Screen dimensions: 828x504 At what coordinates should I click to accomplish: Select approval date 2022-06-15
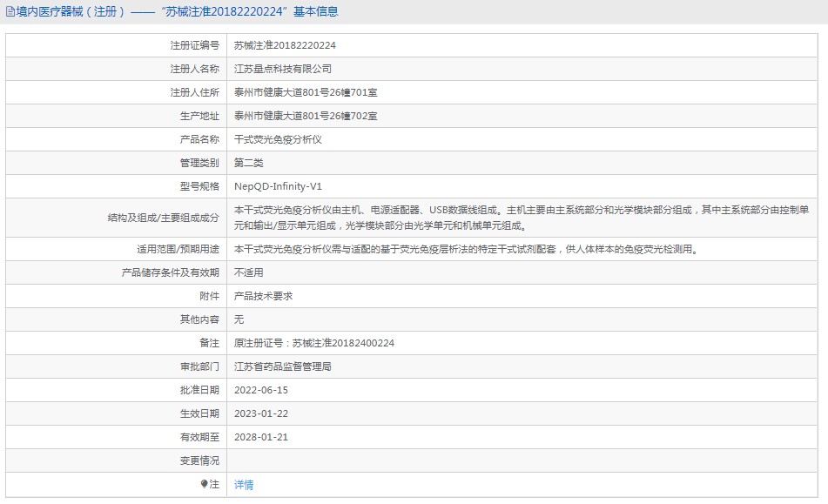click(x=261, y=390)
